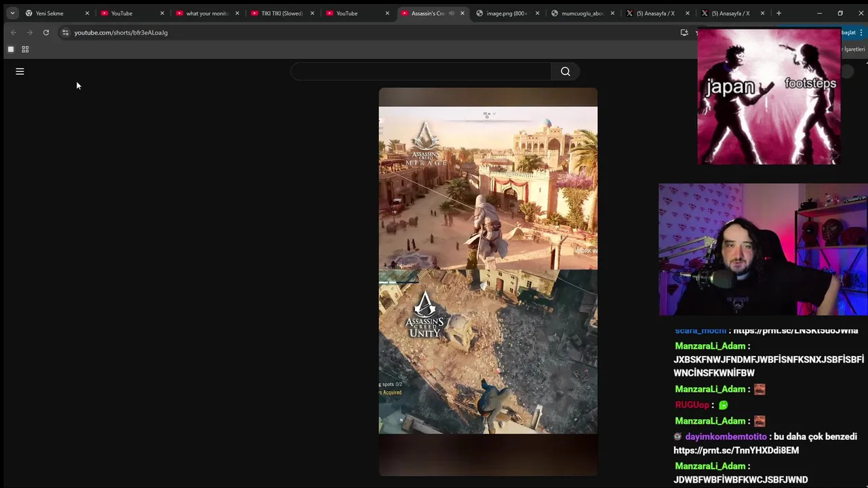Mute audio icon on Assassin's Creed tab

pyautogui.click(x=452, y=13)
